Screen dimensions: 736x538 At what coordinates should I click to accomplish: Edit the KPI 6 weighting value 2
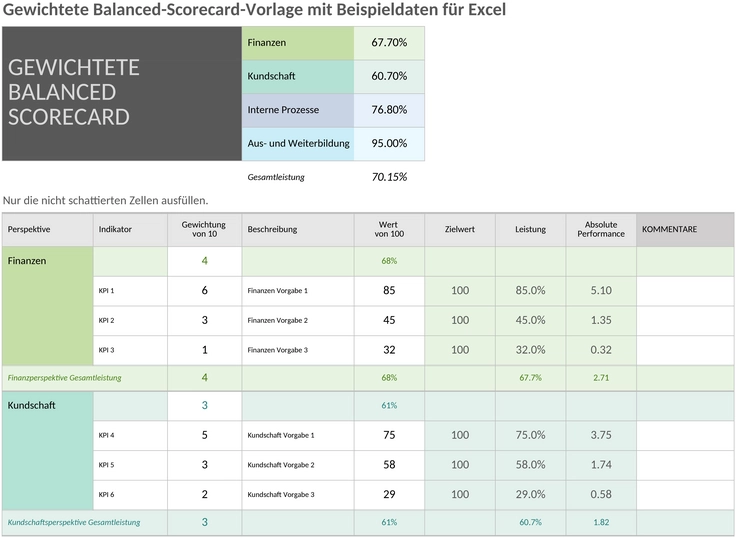(205, 495)
